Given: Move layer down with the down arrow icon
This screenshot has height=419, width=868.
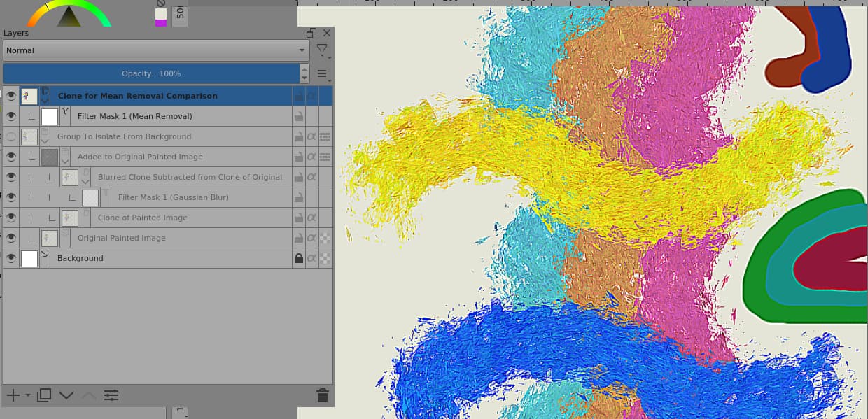Looking at the screenshot, I should pos(66,395).
